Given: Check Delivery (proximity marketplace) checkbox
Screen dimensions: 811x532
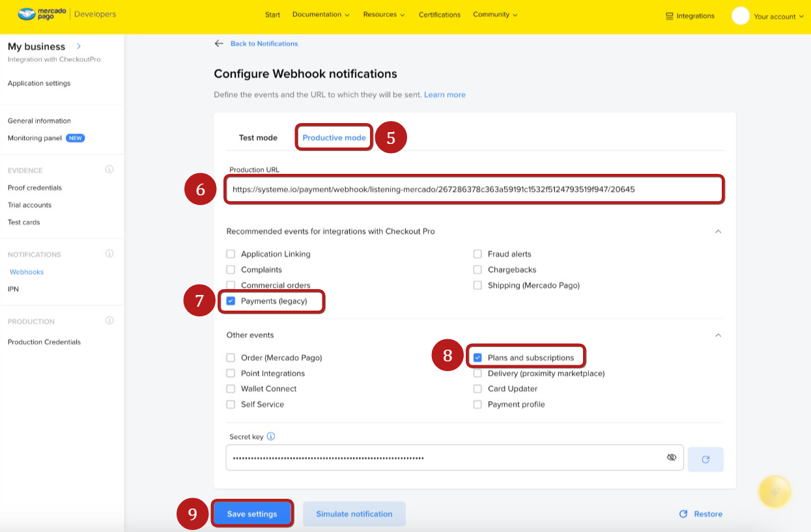Looking at the screenshot, I should click(477, 373).
